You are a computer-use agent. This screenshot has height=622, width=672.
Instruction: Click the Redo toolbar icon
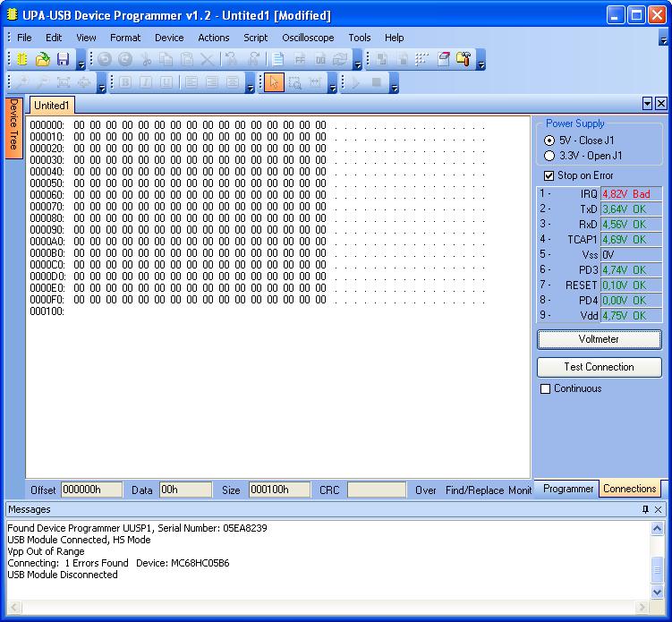pos(125,59)
